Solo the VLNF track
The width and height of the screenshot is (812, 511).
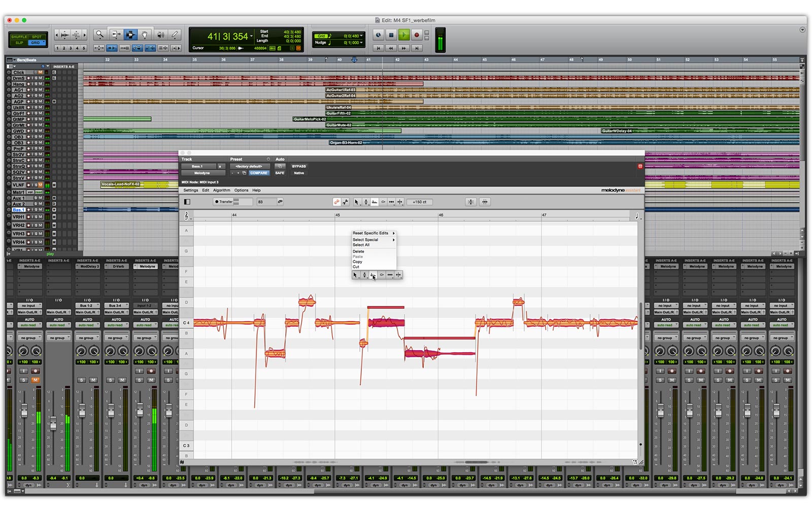pos(36,185)
